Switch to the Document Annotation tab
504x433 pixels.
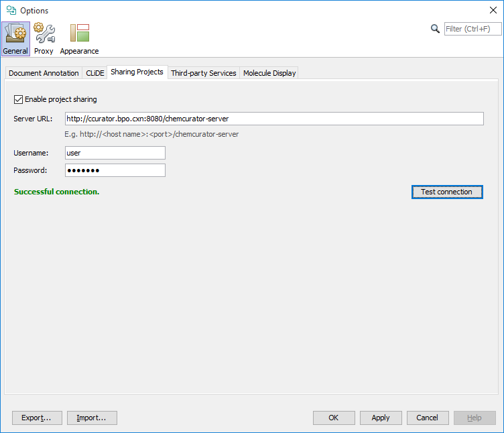[x=44, y=73]
